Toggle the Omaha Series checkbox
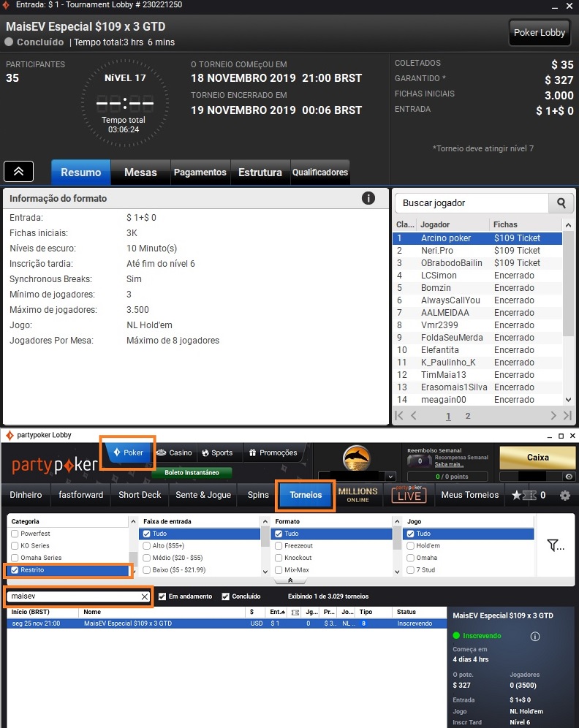The height and width of the screenshot is (728, 579). 15,558
